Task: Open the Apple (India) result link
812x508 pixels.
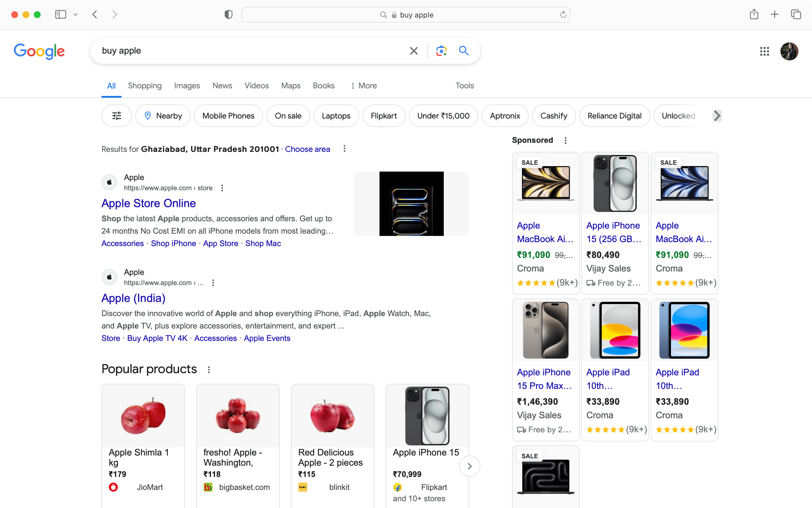Action: [134, 298]
